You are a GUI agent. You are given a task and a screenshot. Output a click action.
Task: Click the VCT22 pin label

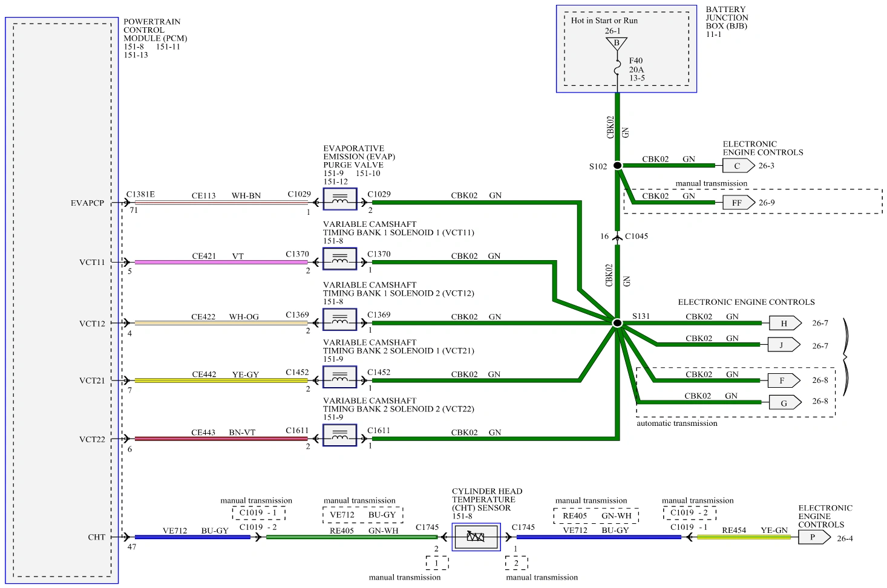[92, 439]
